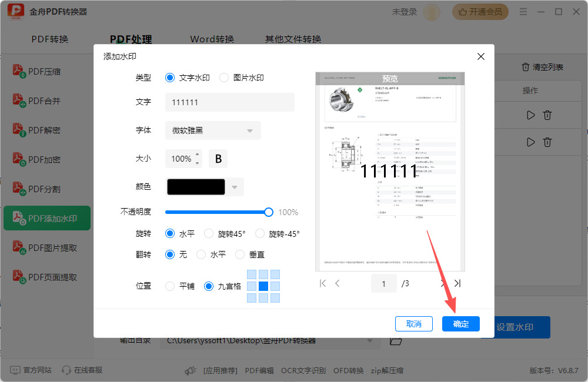
Task: Go to previous preview page
Action: 338,283
